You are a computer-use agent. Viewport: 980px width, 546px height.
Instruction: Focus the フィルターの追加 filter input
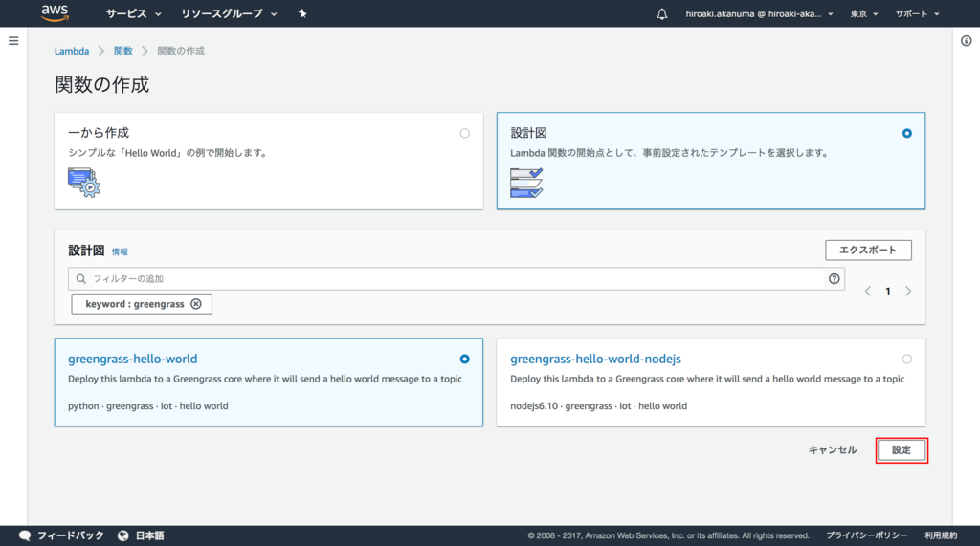tap(457, 278)
